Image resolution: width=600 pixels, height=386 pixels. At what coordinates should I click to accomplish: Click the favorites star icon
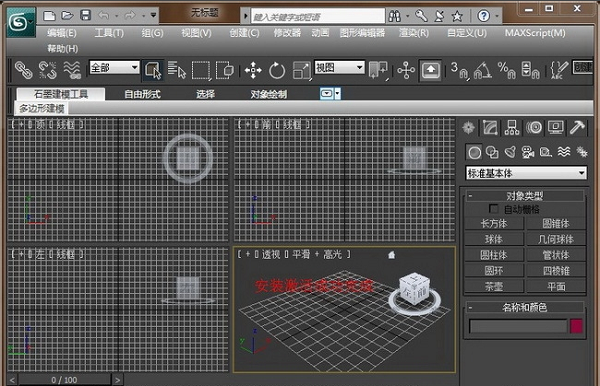pyautogui.click(x=457, y=16)
